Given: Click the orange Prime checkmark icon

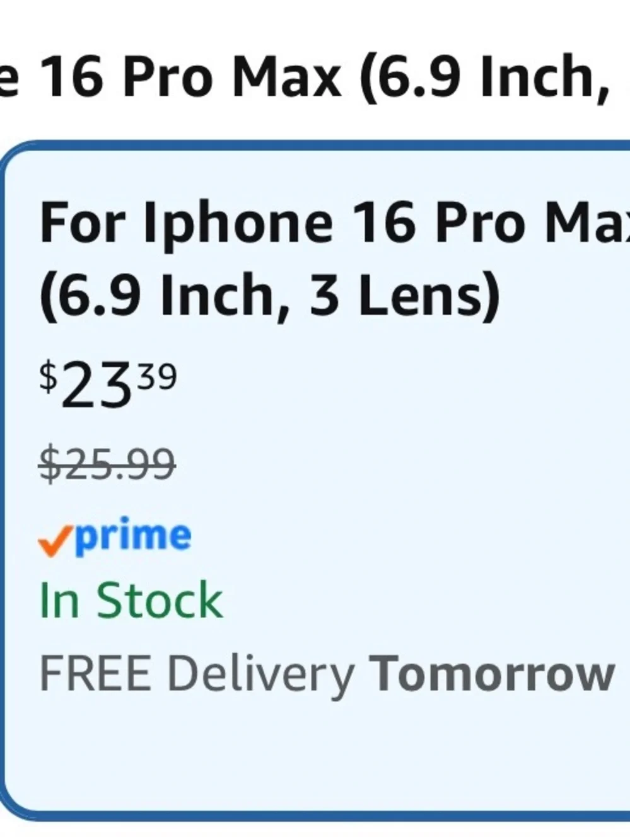Looking at the screenshot, I should (56, 543).
